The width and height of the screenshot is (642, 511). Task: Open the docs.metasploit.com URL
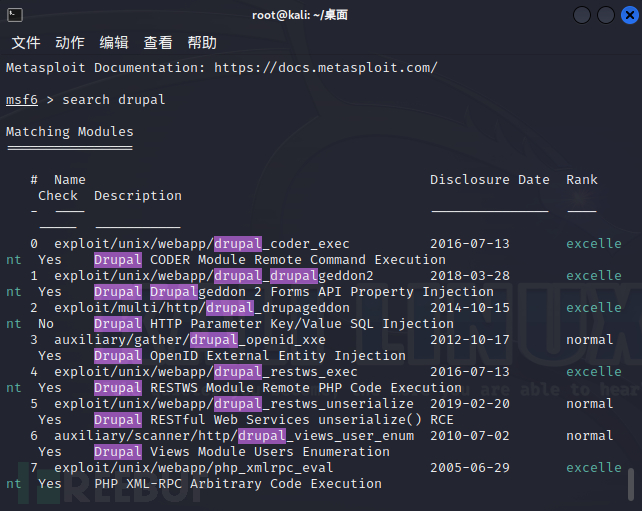pos(326,68)
